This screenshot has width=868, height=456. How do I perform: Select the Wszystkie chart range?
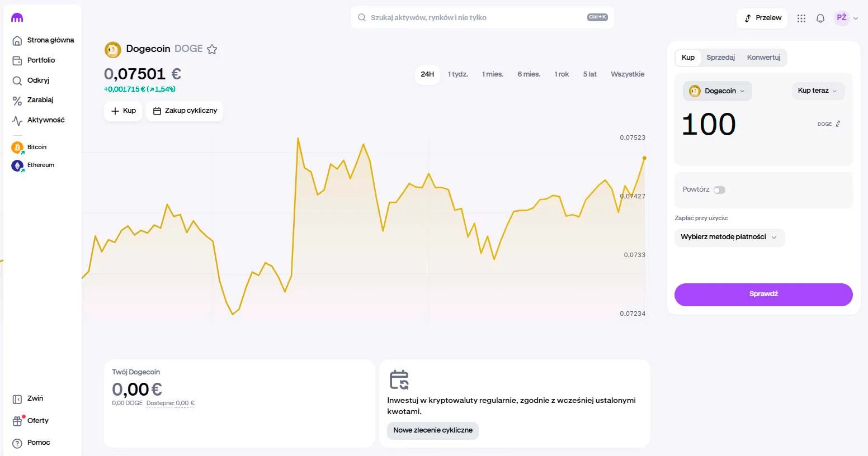(x=628, y=74)
